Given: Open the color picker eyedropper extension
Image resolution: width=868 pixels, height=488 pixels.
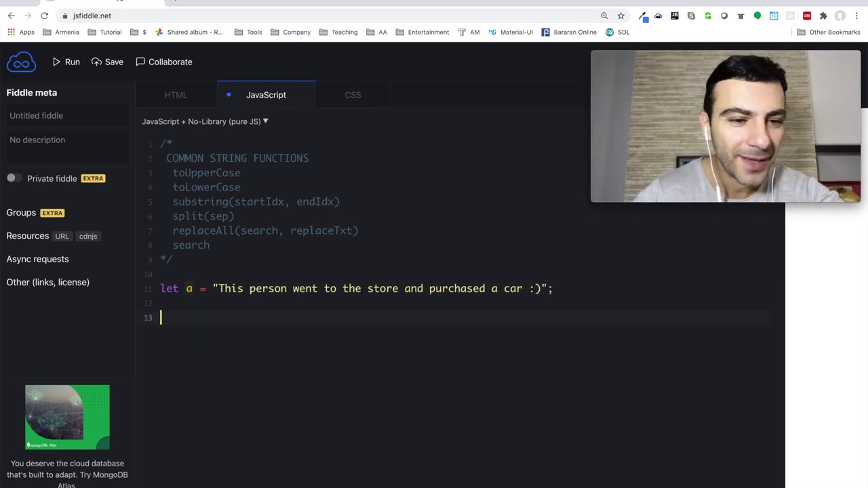Looking at the screenshot, I should tap(643, 16).
